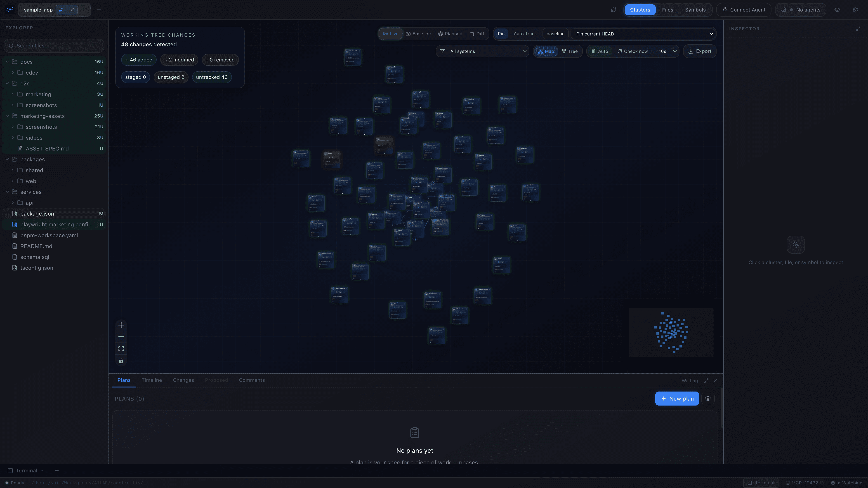868x488 pixels.
Task: Switch to Diff view mode
Action: (477, 34)
